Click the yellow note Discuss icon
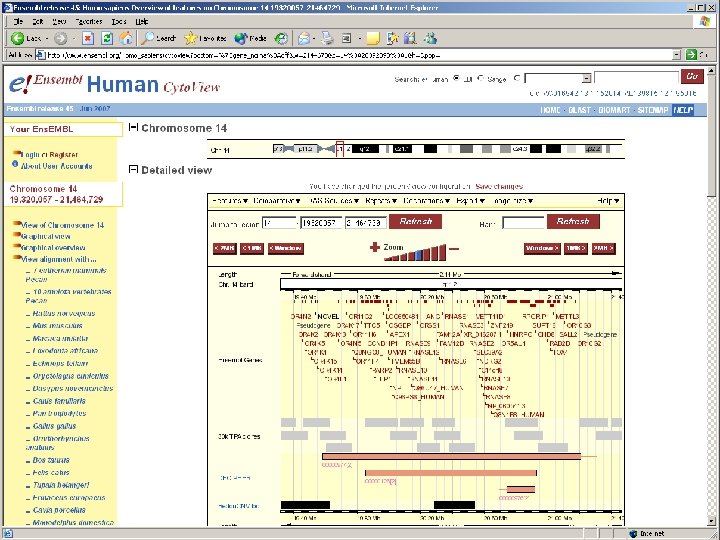The height and width of the screenshot is (540, 720). point(373,38)
